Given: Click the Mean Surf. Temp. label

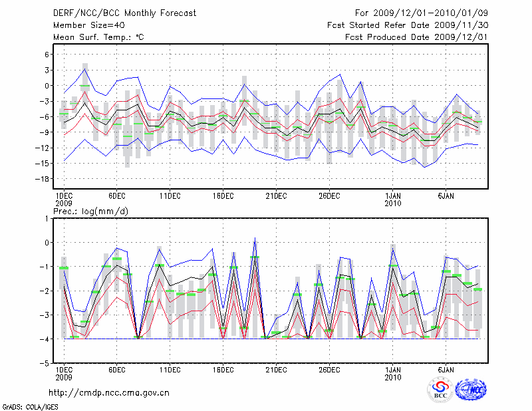Looking at the screenshot, I should coord(98,37).
